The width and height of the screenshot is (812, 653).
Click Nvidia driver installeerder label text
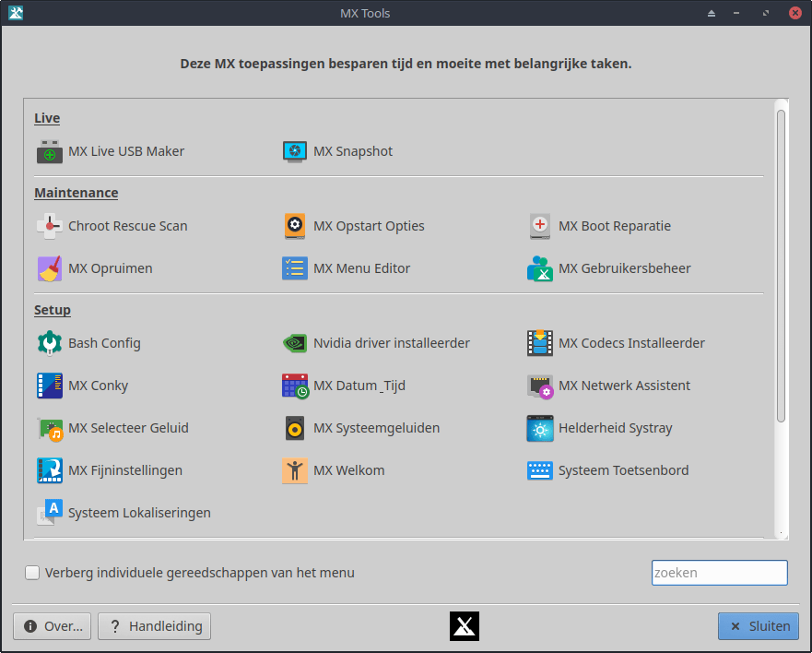(392, 343)
